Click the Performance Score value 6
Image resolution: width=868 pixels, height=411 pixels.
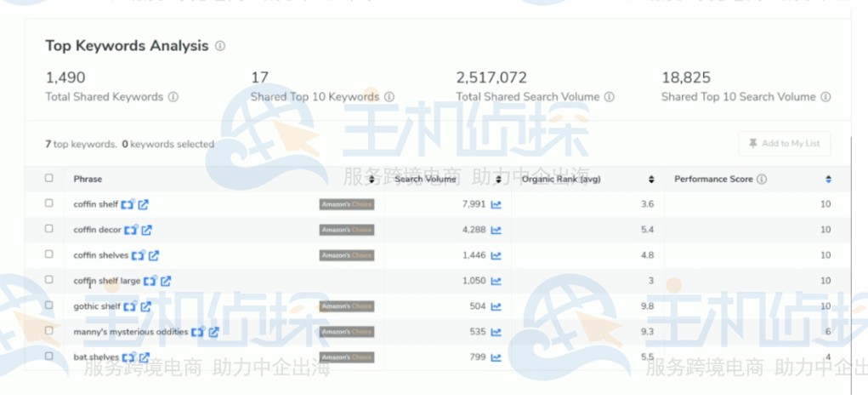[828, 332]
